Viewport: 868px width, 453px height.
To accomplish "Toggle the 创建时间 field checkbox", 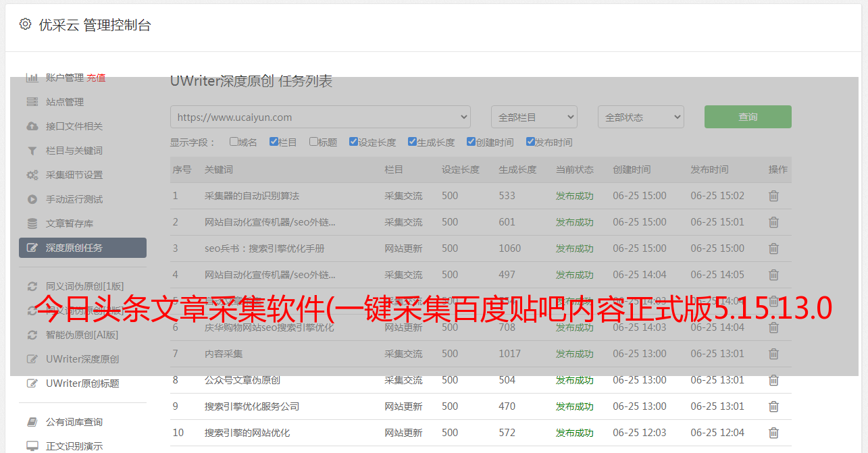I will (x=471, y=142).
